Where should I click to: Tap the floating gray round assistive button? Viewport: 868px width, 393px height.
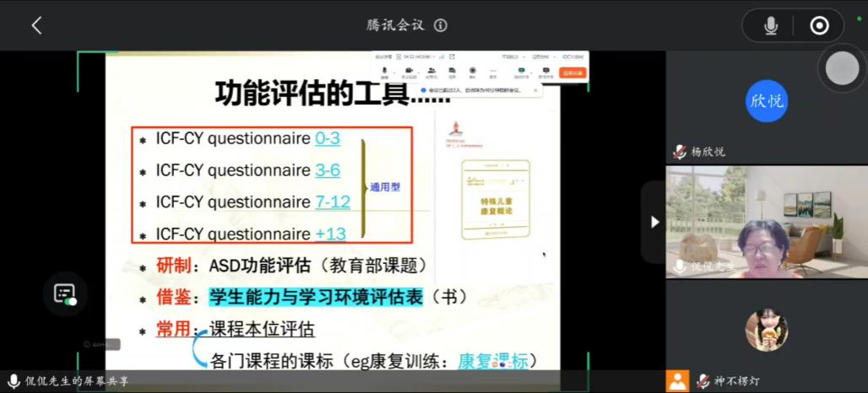click(x=842, y=68)
